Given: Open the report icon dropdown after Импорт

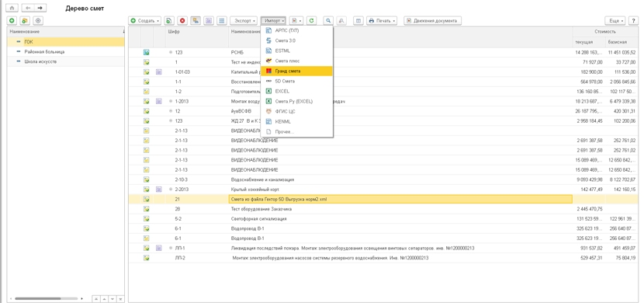Looking at the screenshot, I should pos(296,20).
